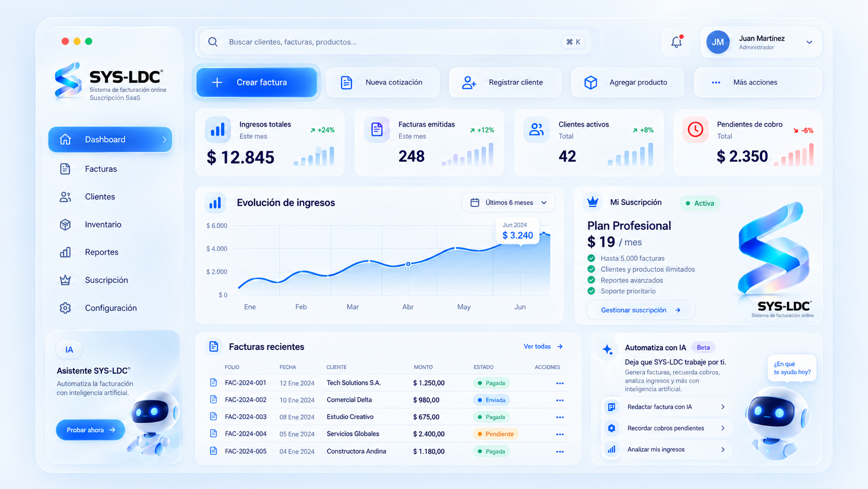Click Nueva cotización button
Image resolution: width=868 pixels, height=489 pixels.
383,82
